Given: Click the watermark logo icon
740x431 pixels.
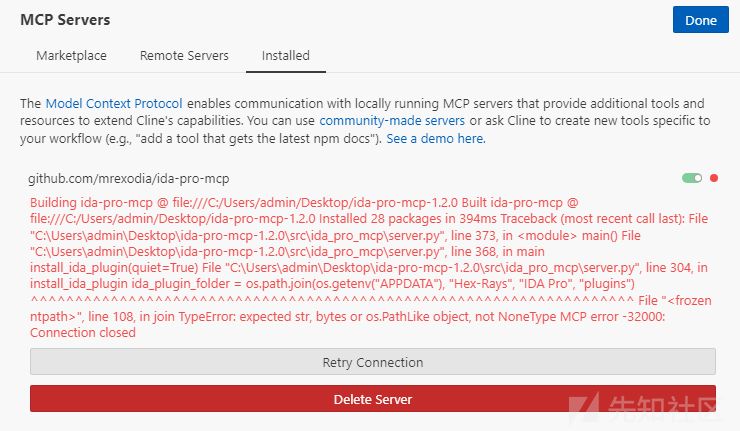Looking at the screenshot, I should pos(584,406).
